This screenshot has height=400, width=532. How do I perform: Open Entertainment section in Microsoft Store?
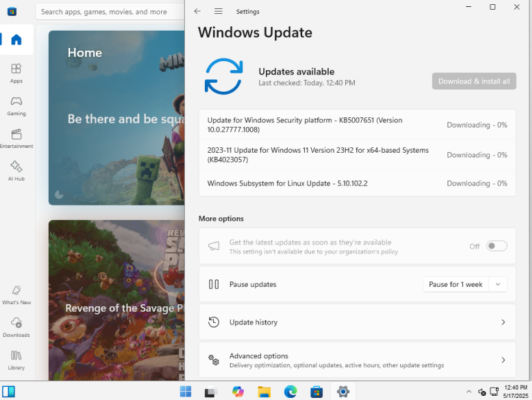pyautogui.click(x=16, y=138)
